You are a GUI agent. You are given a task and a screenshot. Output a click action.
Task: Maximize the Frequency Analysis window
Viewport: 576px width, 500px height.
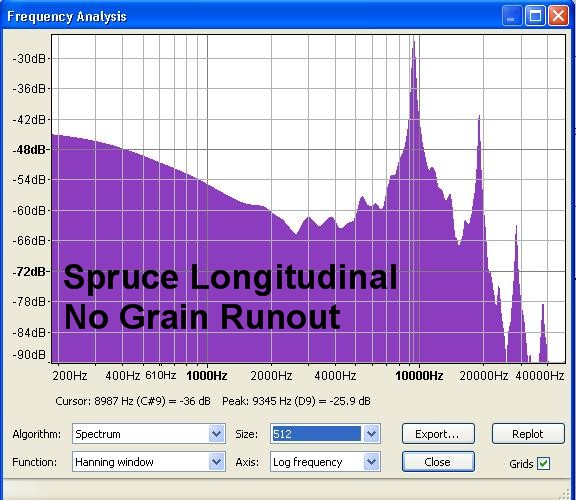[535, 16]
